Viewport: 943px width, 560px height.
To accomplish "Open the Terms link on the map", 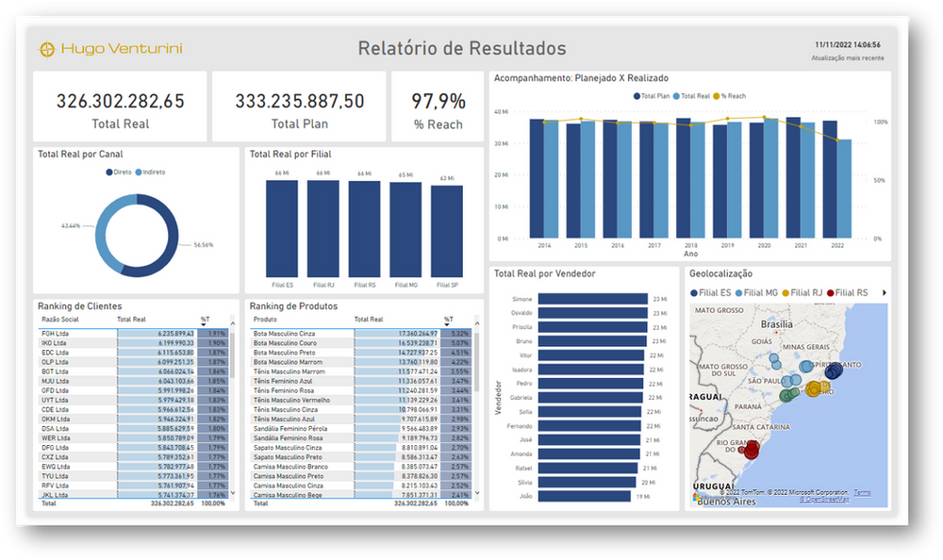I will click(x=861, y=493).
